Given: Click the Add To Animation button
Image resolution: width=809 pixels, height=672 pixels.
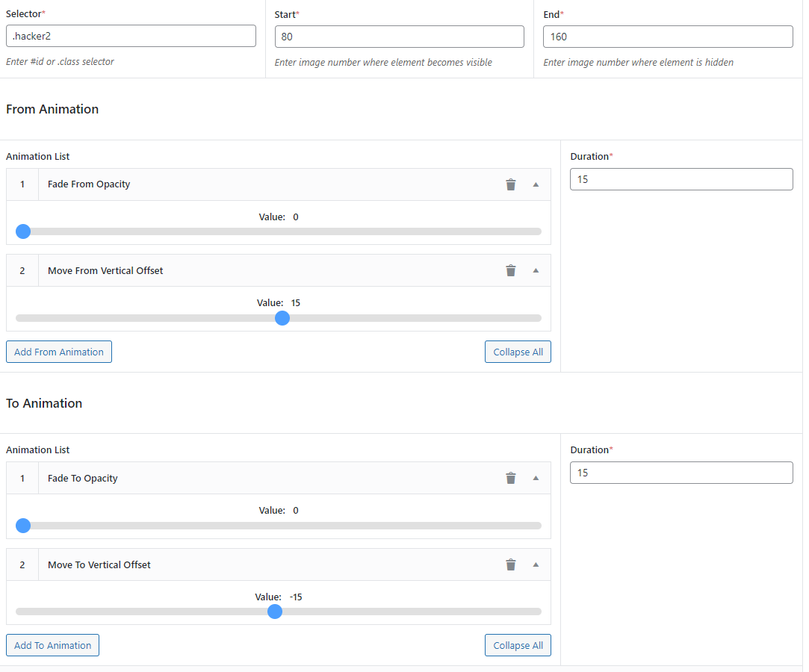Looking at the screenshot, I should point(52,645).
